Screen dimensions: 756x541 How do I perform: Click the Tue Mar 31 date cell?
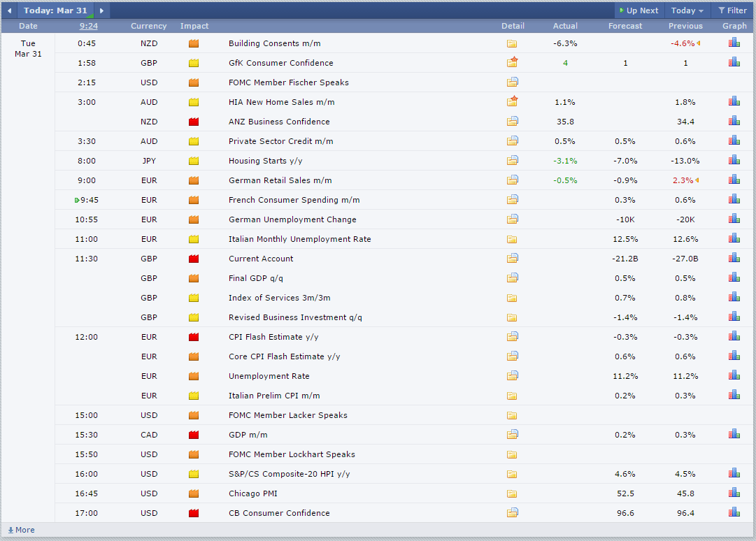28,49
